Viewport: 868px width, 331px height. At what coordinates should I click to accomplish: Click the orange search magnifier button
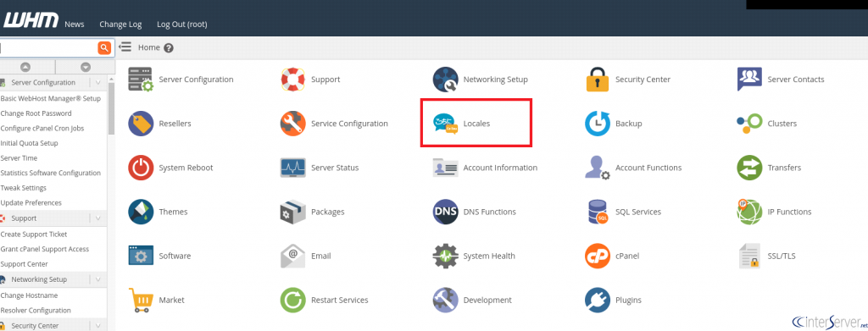coord(104,48)
